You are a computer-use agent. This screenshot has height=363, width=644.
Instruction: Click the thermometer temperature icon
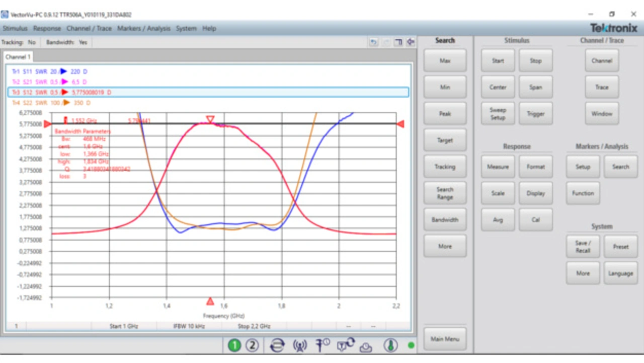click(390, 345)
